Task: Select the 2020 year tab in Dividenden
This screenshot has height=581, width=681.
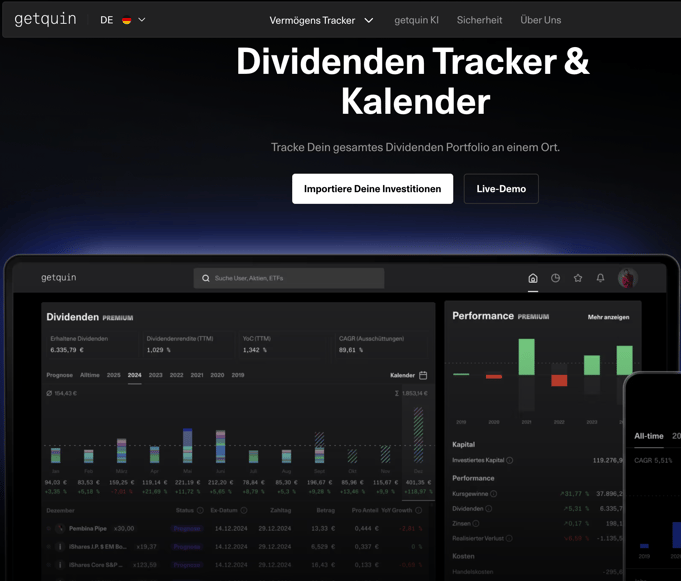Action: pos(217,375)
